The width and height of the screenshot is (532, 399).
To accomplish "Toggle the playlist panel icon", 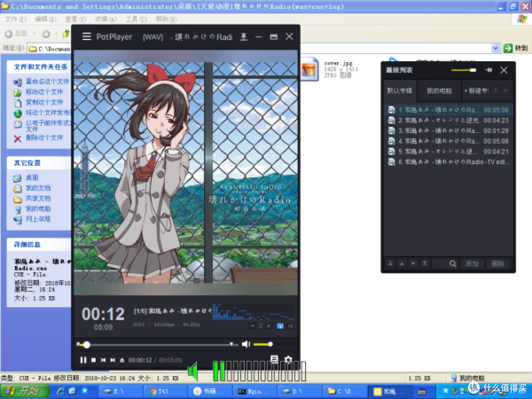I will pos(274,359).
